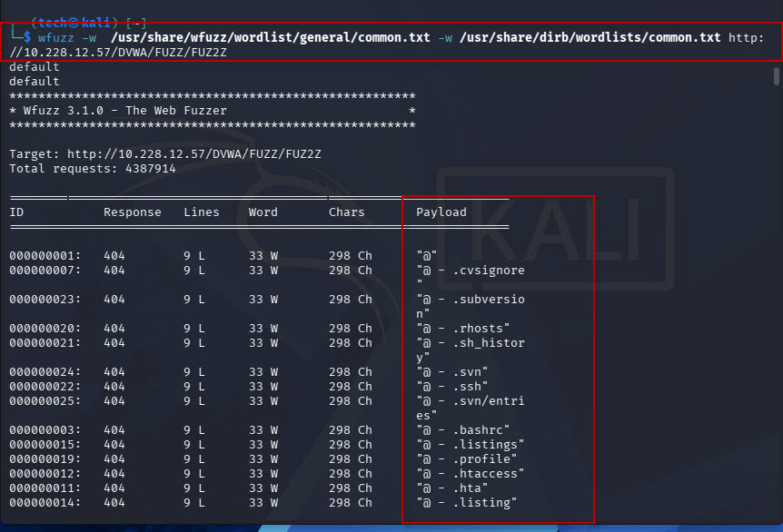Click row ID 000000025
Screen dimensions: 783x532
(45, 400)
